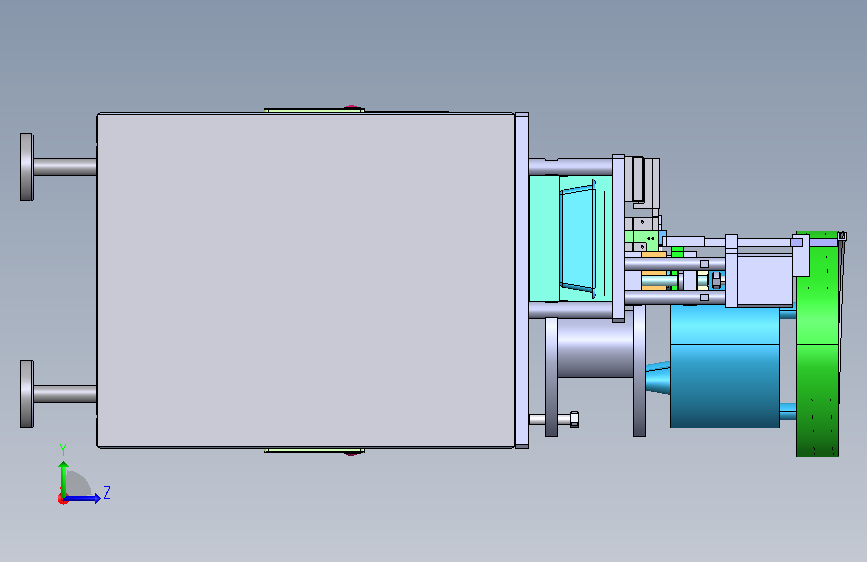
Task: Pick the upper leg shaft joining foot to box
Action: click(65, 167)
